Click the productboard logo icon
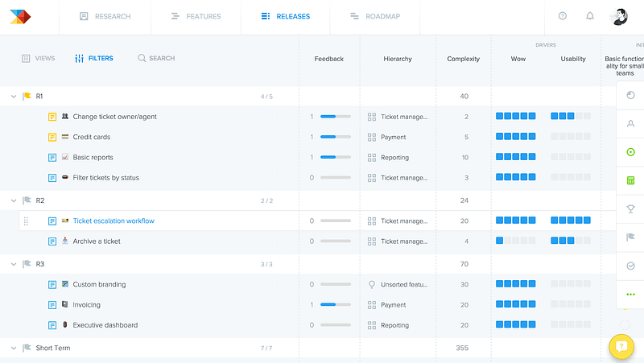Image resolution: width=644 pixels, height=363 pixels. tap(20, 16)
